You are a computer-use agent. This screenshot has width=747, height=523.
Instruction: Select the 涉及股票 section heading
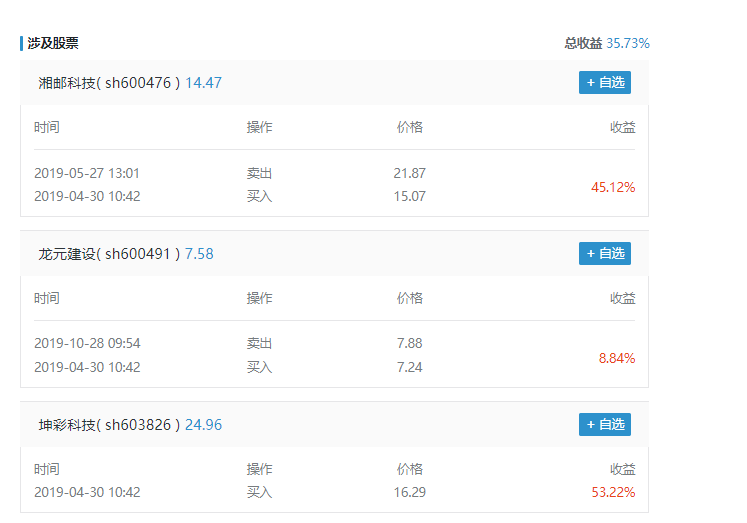(53, 43)
